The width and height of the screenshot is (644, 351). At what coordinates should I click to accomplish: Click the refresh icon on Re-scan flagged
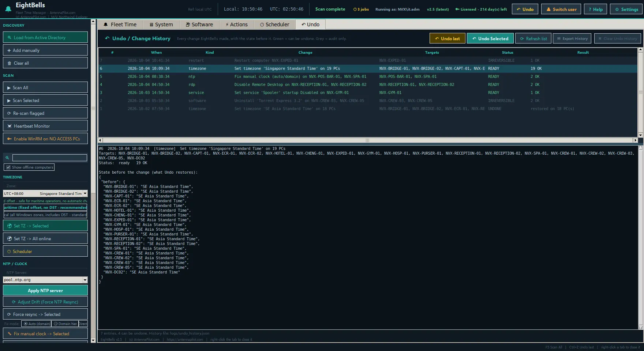tap(9, 113)
